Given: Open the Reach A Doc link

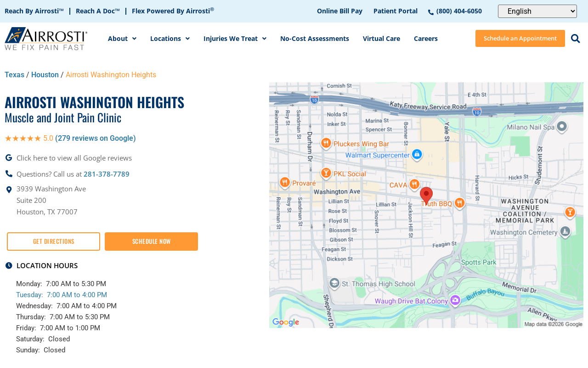Looking at the screenshot, I should click(98, 11).
